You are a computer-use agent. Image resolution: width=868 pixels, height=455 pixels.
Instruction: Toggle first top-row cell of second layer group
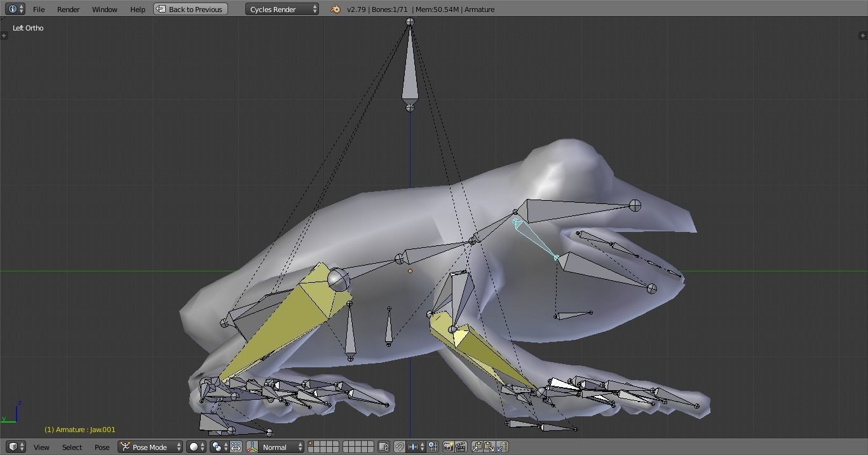[x=346, y=444]
